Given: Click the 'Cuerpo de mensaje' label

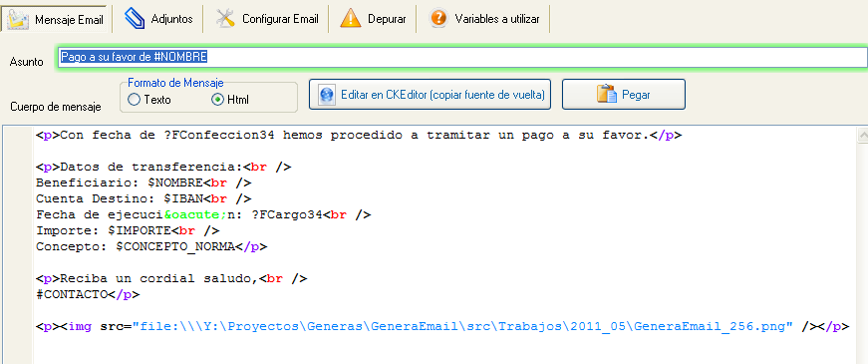Looking at the screenshot, I should point(56,107).
